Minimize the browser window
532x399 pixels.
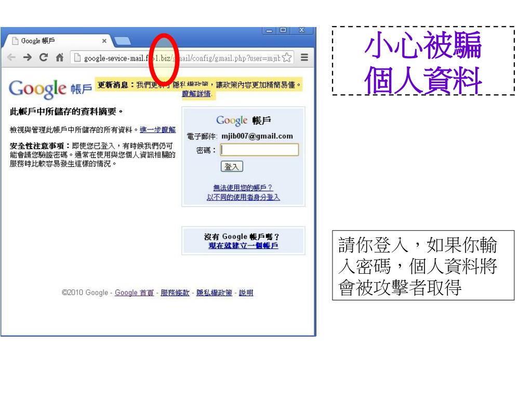click(269, 31)
